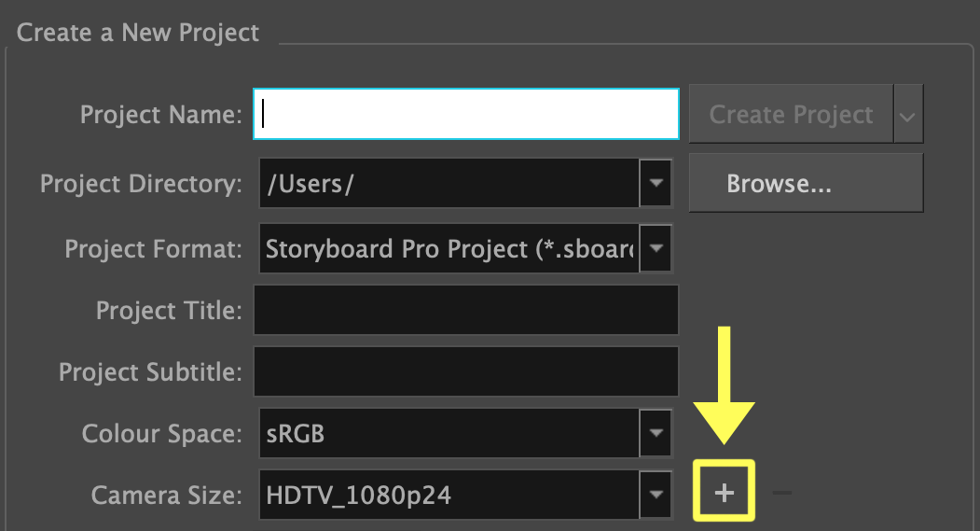
Task: Click inside the Project Subtitle field
Action: (466, 371)
